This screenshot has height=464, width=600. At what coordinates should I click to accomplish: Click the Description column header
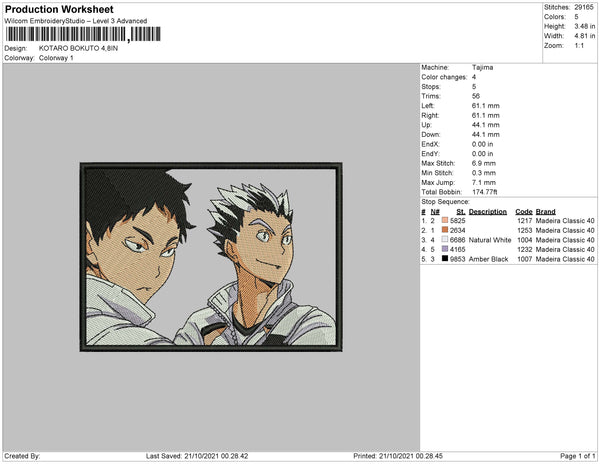[488, 212]
